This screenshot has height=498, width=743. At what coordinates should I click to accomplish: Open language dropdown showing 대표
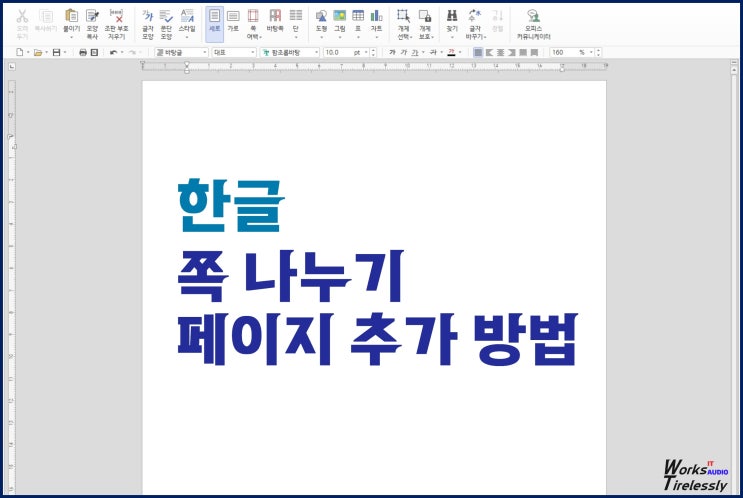point(234,52)
